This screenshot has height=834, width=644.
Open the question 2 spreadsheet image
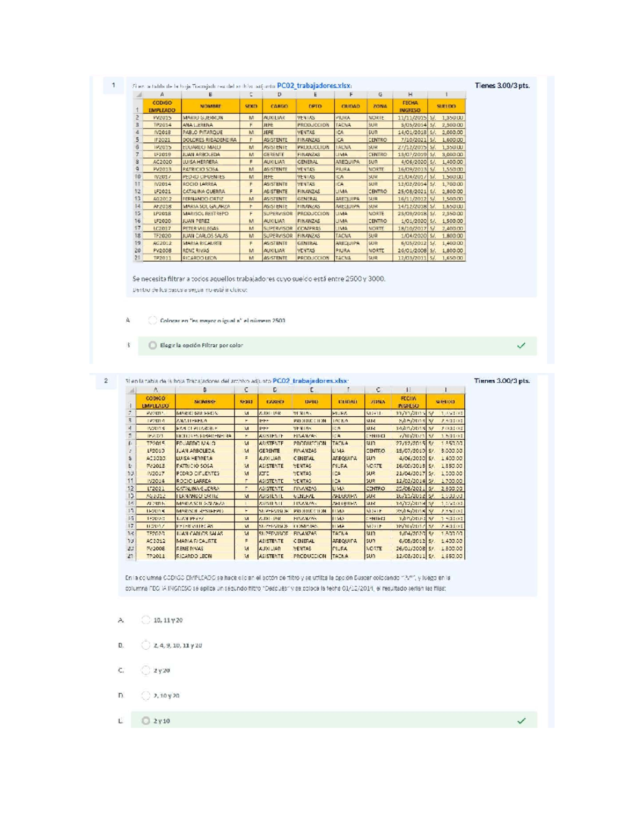click(x=296, y=473)
